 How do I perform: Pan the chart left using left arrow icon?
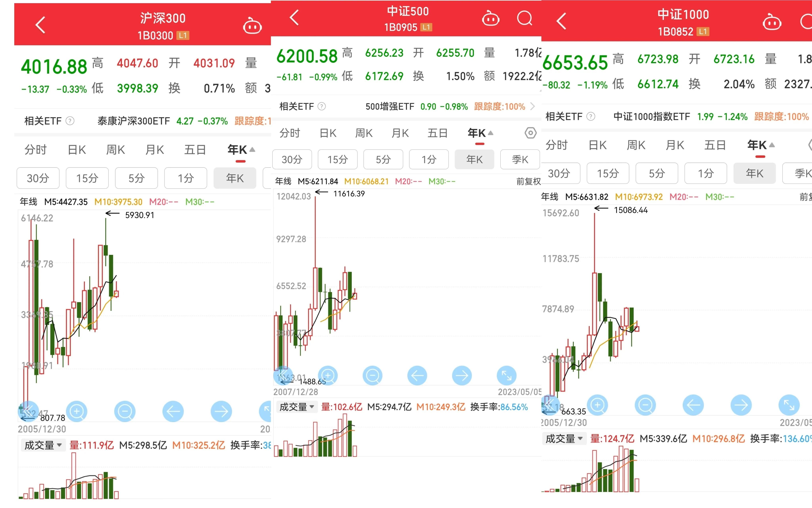[x=417, y=376]
